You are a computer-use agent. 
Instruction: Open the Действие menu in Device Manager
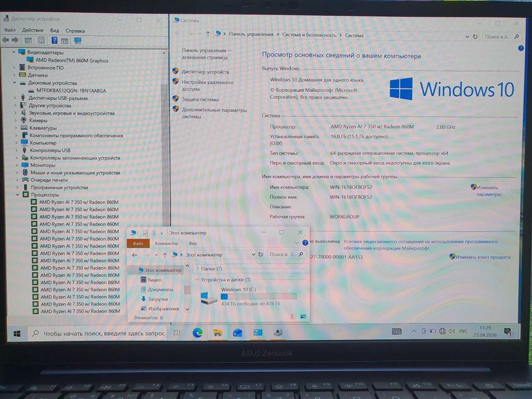point(32,30)
